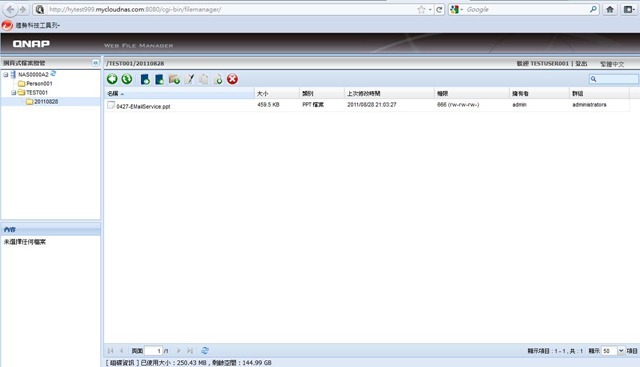
Task: Click the logout link next to TESTUSER001
Action: coord(581,63)
